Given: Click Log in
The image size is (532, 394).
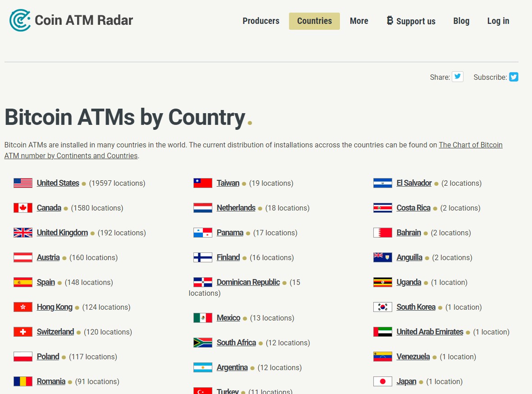Looking at the screenshot, I should tap(498, 21).
